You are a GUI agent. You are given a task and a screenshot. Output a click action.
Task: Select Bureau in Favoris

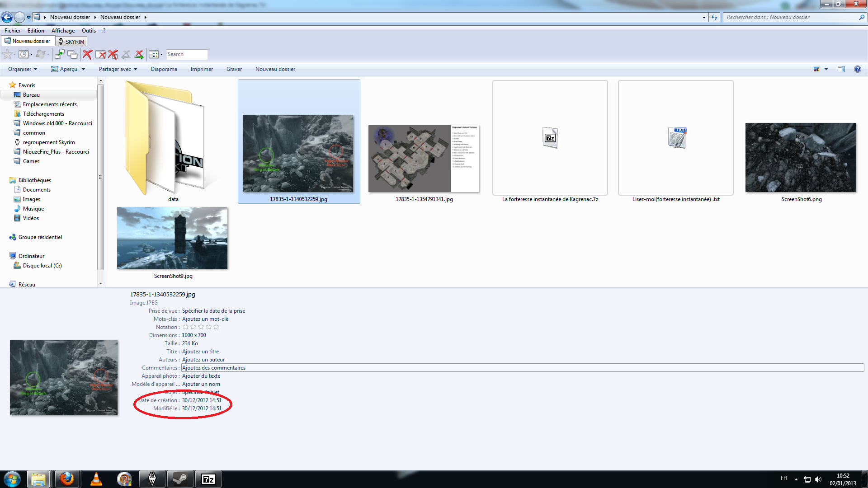point(31,95)
